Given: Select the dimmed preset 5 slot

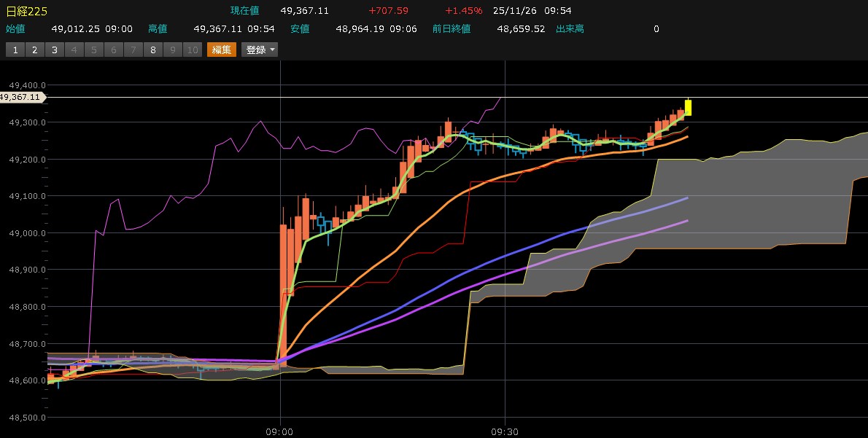Looking at the screenshot, I should [x=93, y=50].
